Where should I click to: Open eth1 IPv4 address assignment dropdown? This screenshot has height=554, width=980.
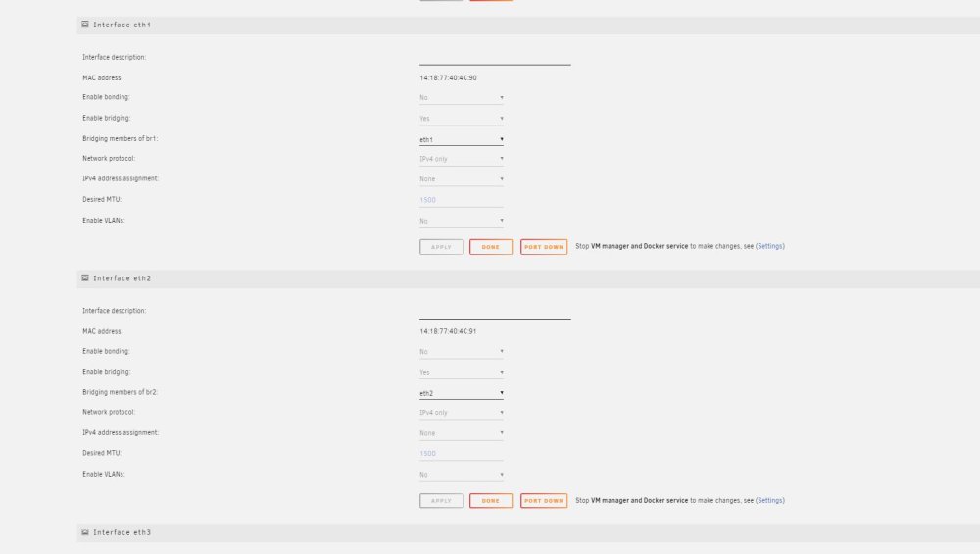(462, 178)
